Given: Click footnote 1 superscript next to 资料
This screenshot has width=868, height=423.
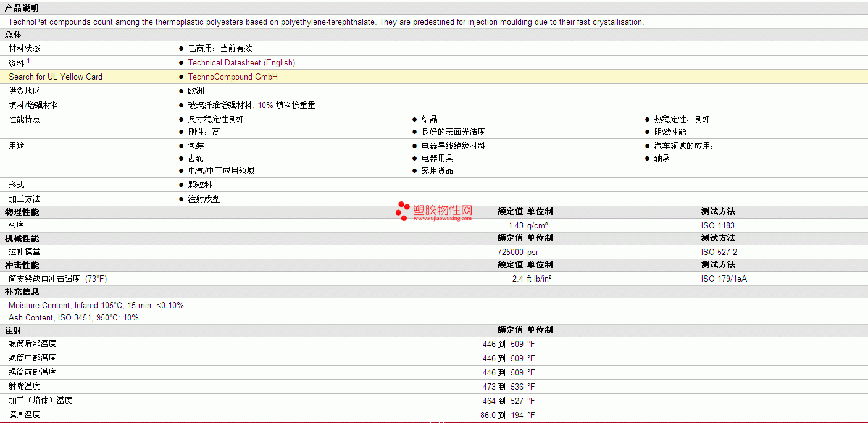Looking at the screenshot, I should pyautogui.click(x=28, y=61).
